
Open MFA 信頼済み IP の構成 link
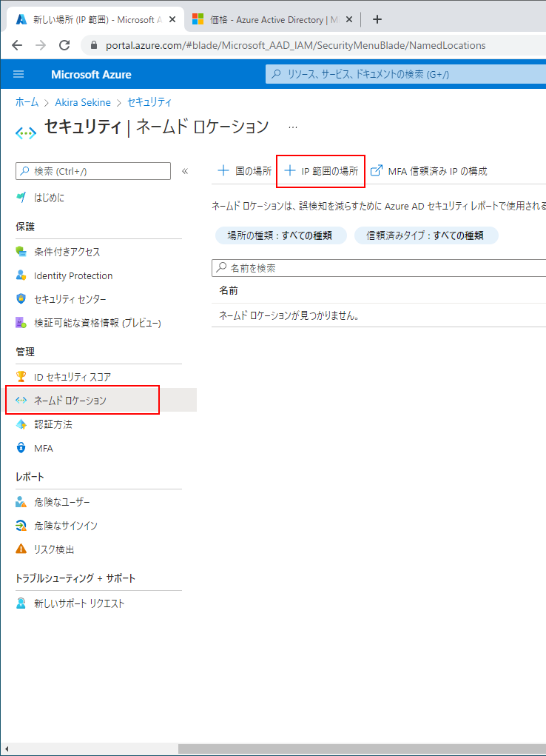[429, 171]
